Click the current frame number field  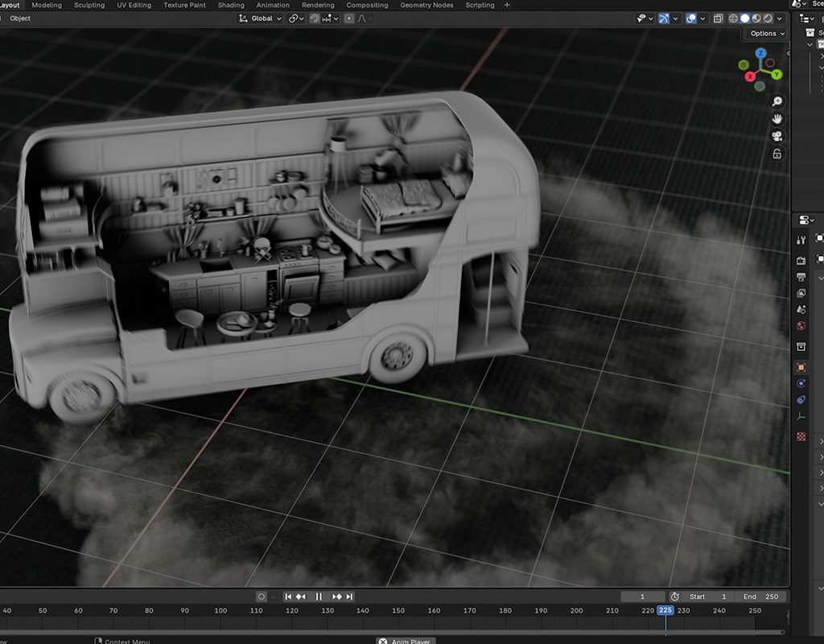click(643, 597)
